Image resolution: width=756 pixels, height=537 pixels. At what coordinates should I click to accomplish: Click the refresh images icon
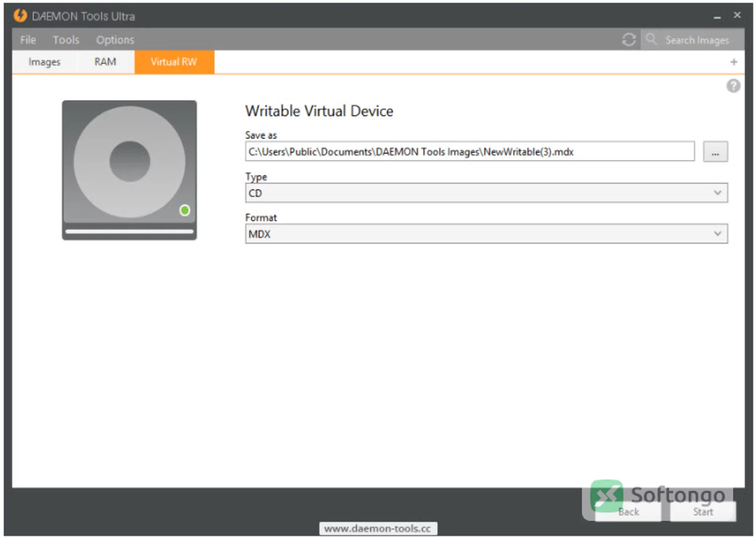point(629,40)
